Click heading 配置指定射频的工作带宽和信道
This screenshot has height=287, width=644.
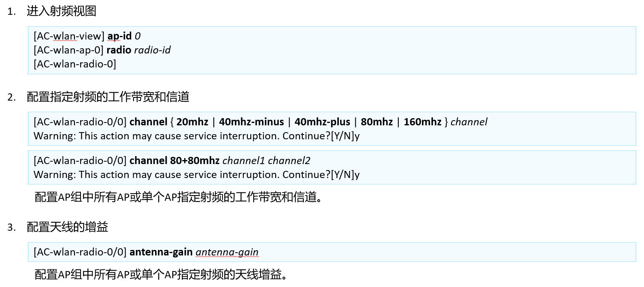108,97
